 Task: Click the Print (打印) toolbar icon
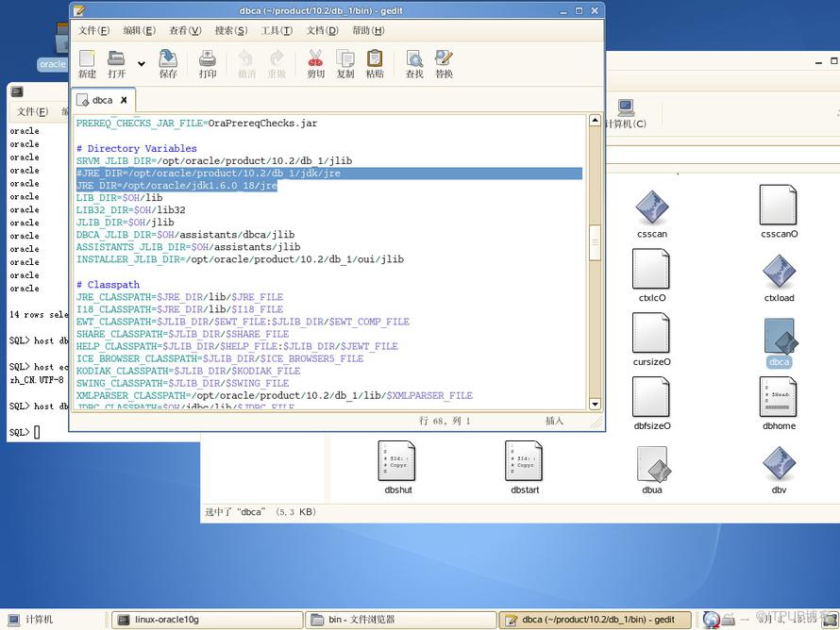tap(208, 64)
